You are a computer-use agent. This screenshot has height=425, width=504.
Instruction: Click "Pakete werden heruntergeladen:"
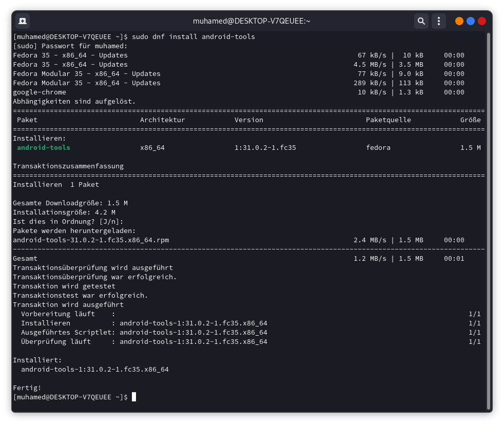(x=74, y=231)
